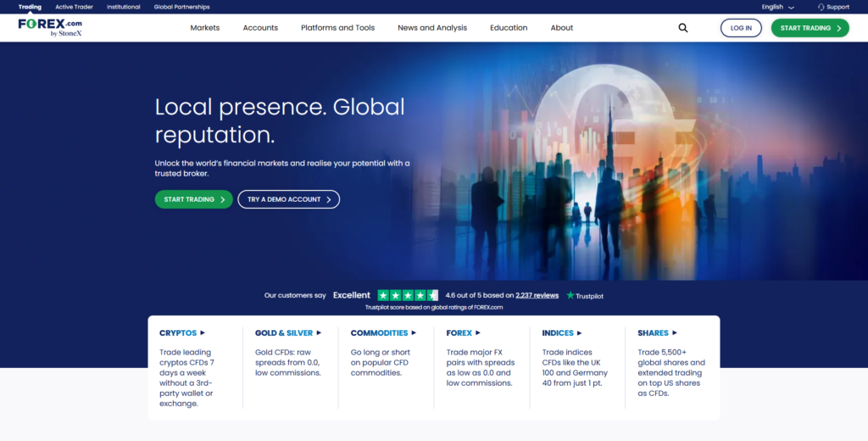Switch to the Institutional tab

[x=124, y=7]
